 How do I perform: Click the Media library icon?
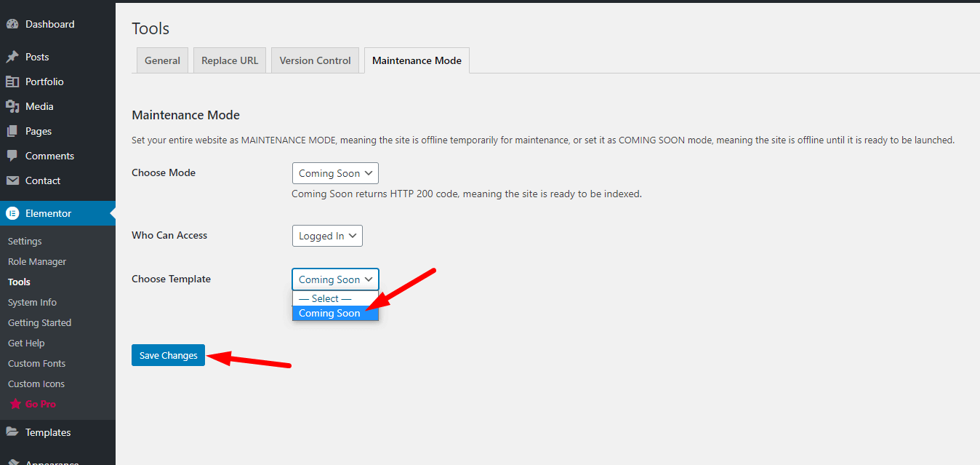click(x=12, y=106)
